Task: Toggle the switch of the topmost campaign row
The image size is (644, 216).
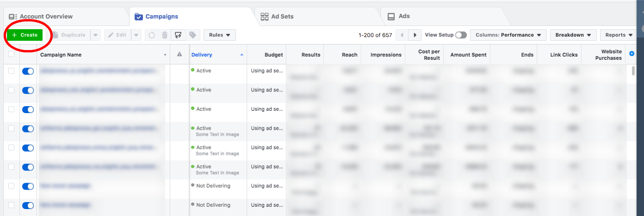Action: 28,71
